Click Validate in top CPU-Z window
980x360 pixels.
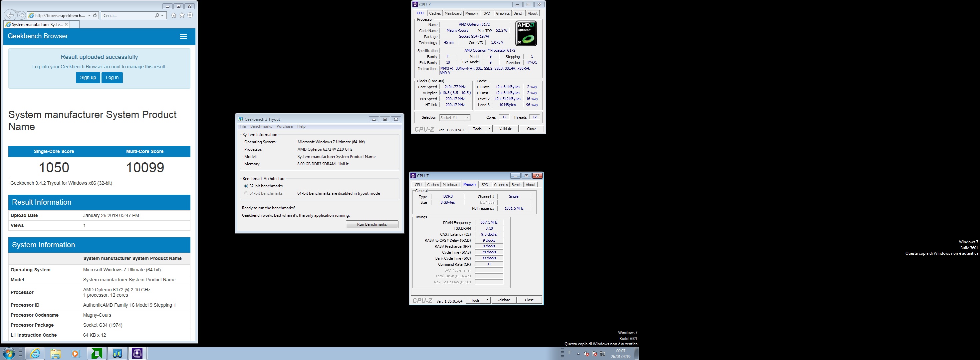506,129
